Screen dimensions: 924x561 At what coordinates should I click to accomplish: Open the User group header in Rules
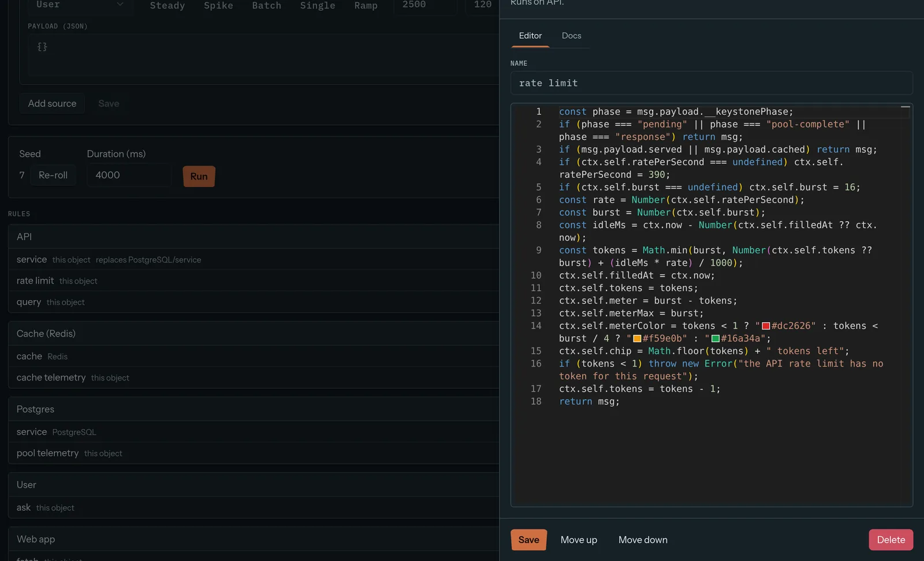(x=254, y=485)
